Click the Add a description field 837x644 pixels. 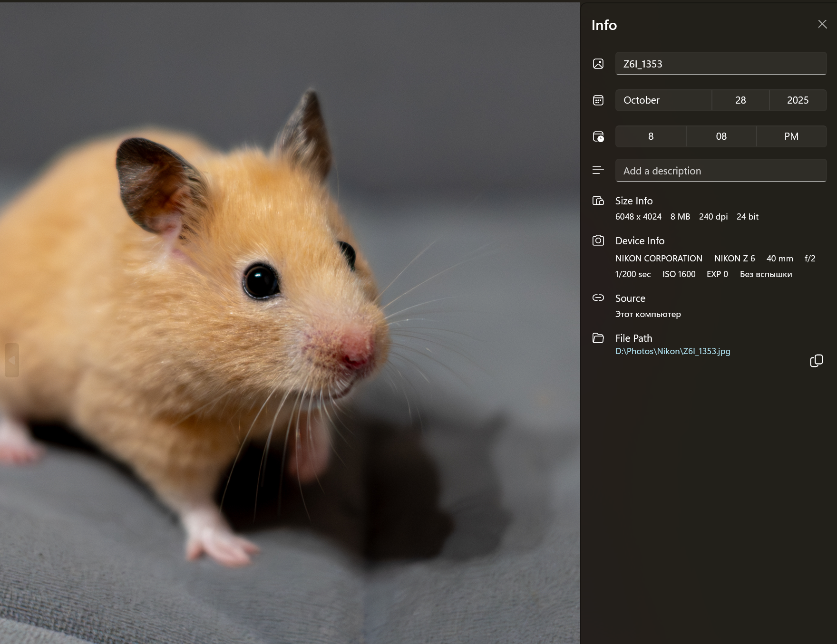pos(720,171)
